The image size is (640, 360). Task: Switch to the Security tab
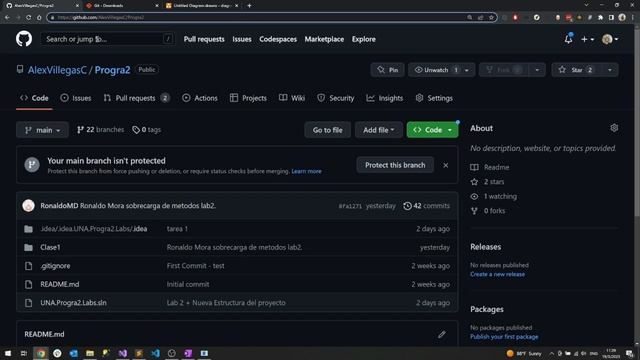tap(336, 98)
